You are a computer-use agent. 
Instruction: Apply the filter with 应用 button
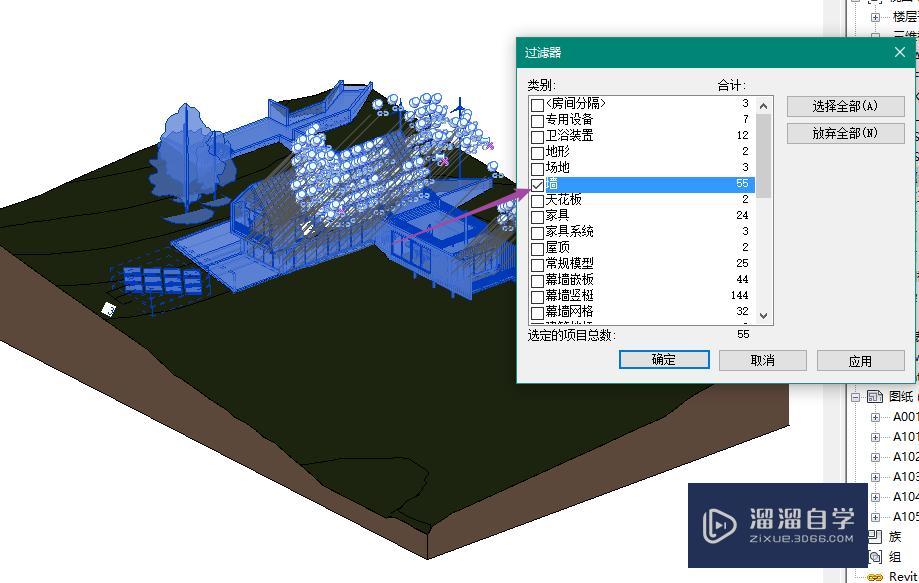pos(860,361)
